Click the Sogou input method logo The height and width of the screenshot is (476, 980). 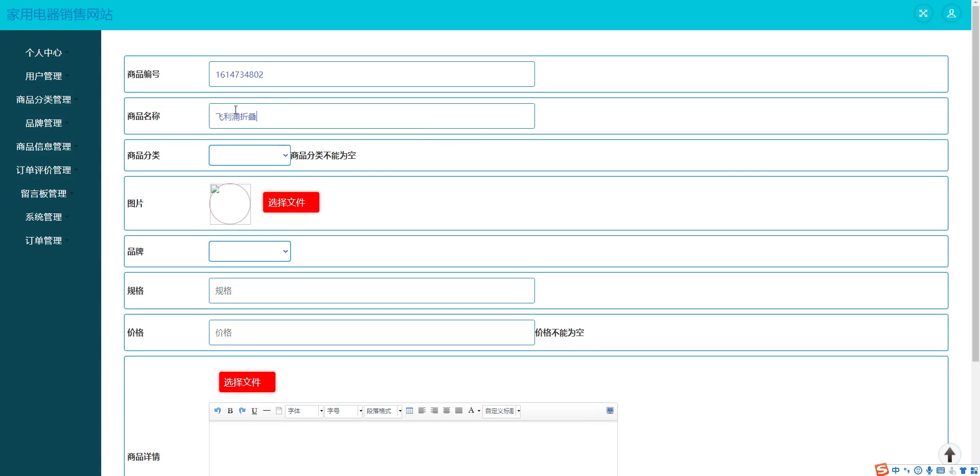pos(882,469)
